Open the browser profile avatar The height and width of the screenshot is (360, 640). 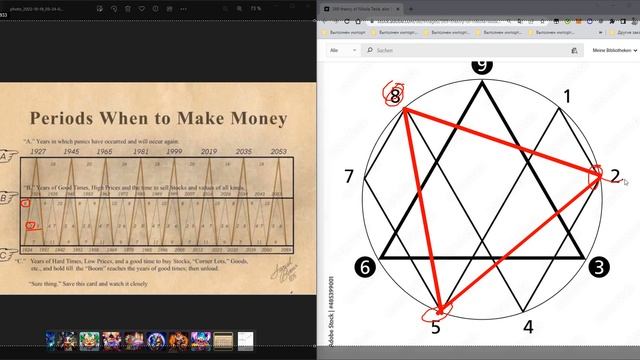tap(634, 21)
